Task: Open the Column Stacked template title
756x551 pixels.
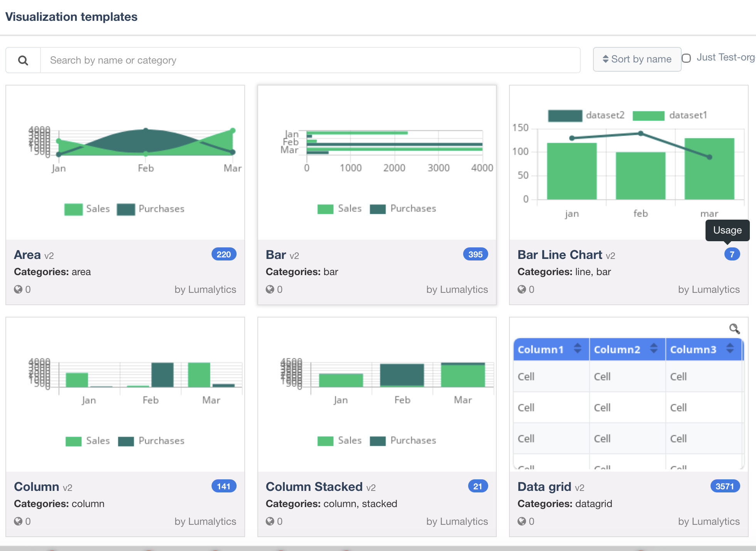Action: coord(314,487)
